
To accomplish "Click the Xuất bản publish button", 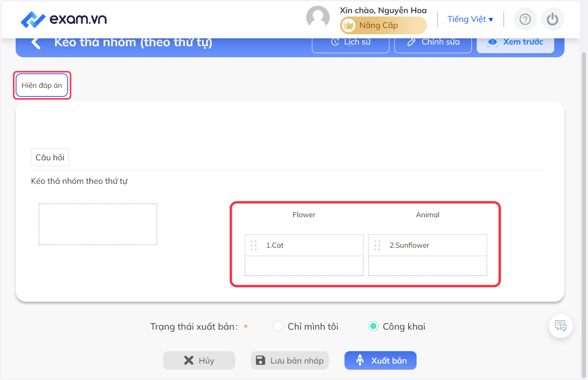I will click(380, 360).
